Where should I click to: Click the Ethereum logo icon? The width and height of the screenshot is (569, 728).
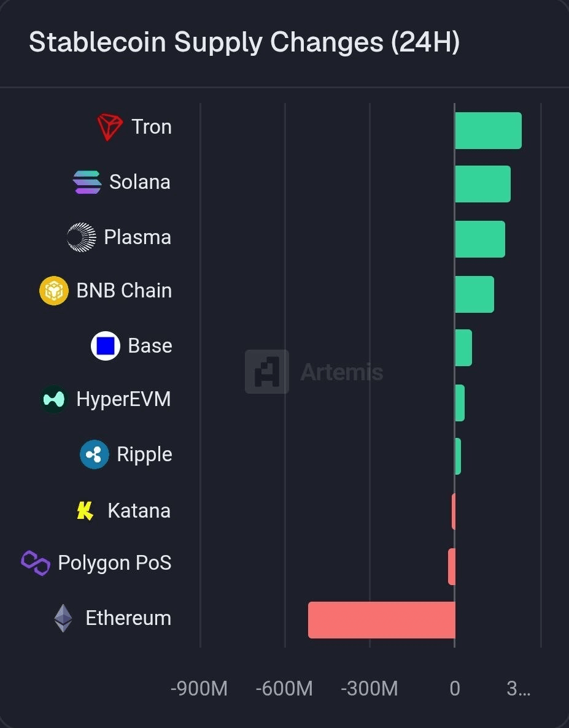click(x=63, y=618)
